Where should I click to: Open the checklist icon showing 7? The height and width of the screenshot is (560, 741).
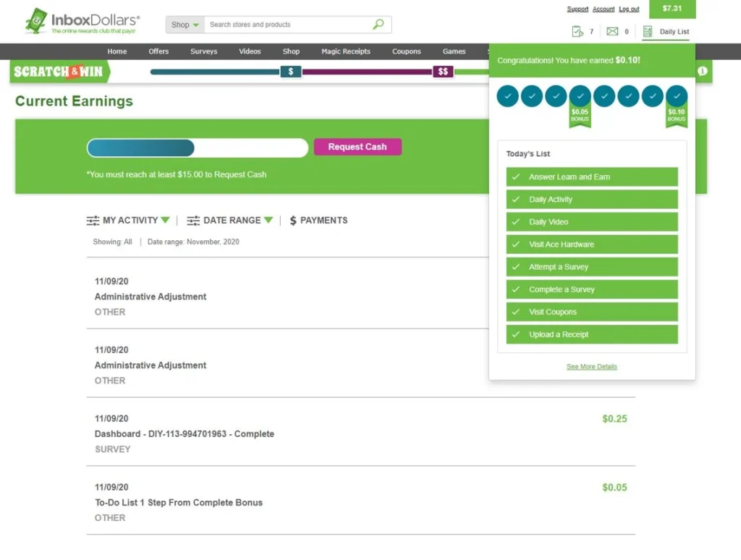click(577, 32)
